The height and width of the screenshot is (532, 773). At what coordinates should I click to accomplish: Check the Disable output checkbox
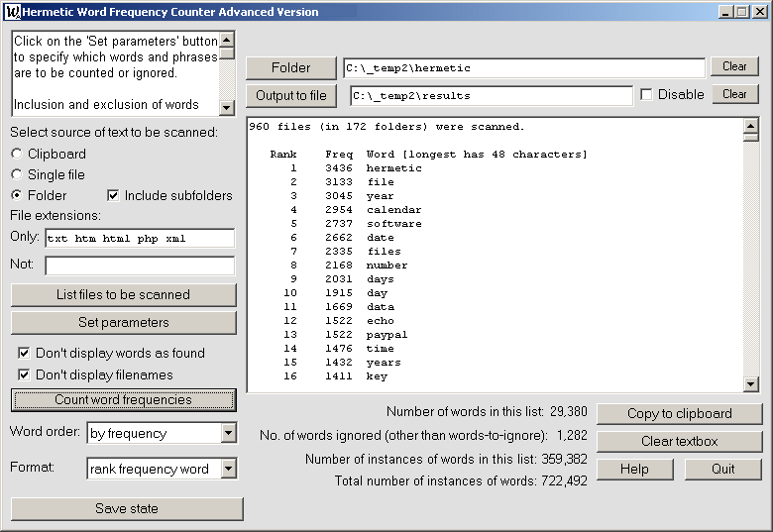pyautogui.click(x=646, y=94)
